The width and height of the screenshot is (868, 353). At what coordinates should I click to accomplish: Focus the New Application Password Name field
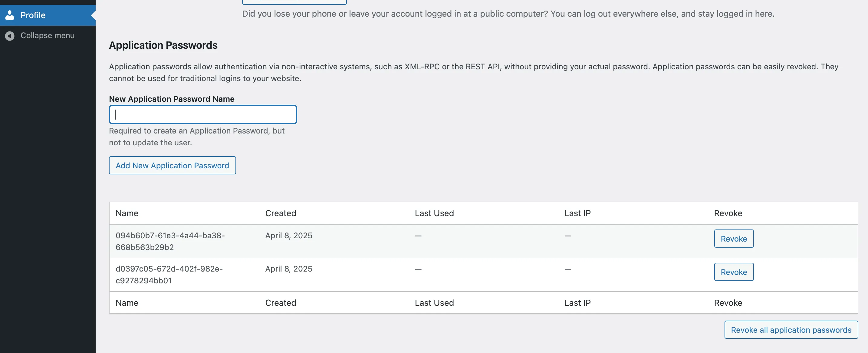(203, 114)
